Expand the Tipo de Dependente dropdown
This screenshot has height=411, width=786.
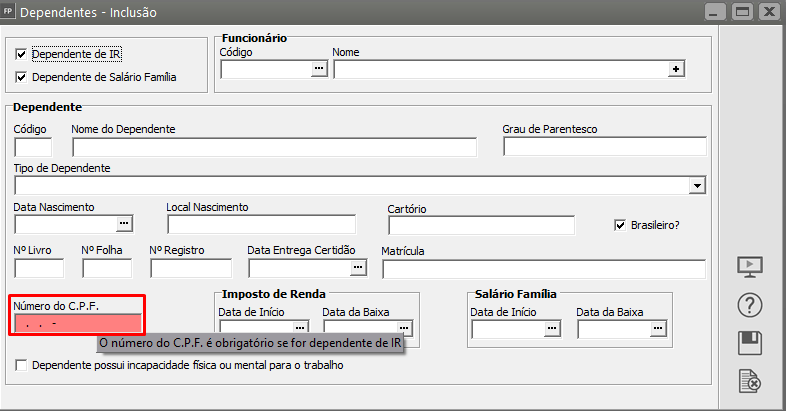pyautogui.click(x=697, y=186)
